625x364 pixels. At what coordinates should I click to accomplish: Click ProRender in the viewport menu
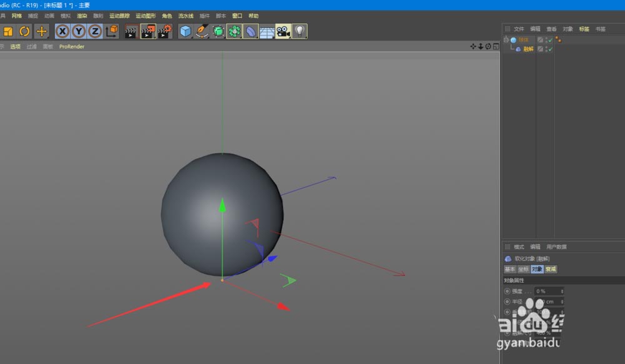click(71, 47)
